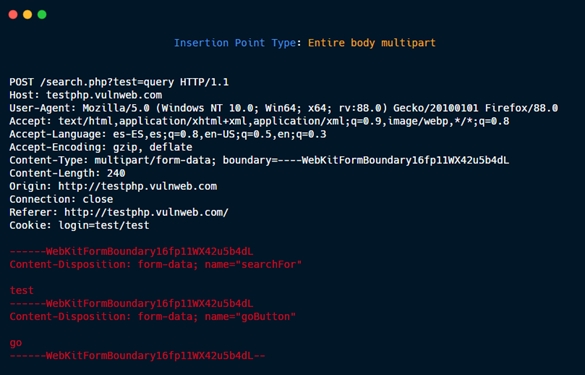Click the name="searchFor" Content-Disposition line
585x375 pixels.
156,265
